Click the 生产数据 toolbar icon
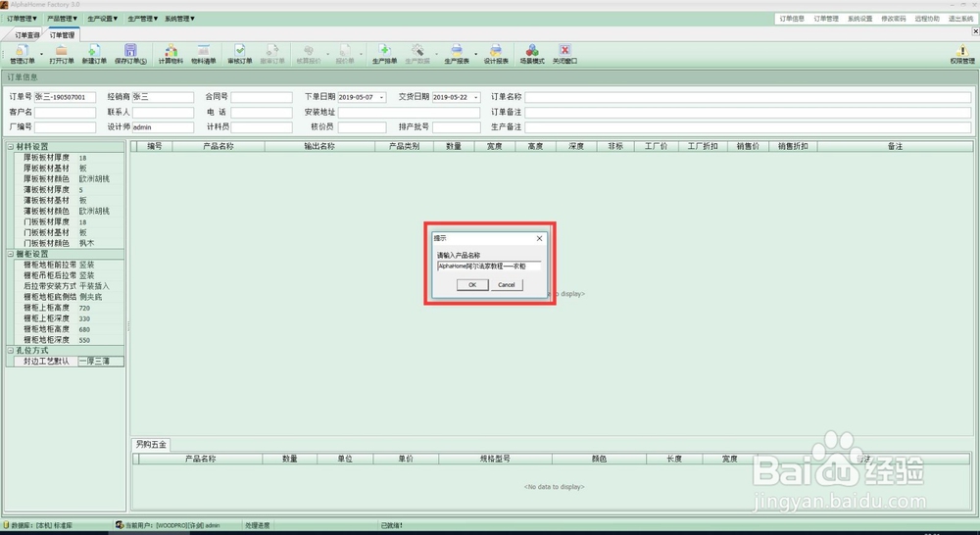This screenshot has width=980, height=535. (x=416, y=54)
